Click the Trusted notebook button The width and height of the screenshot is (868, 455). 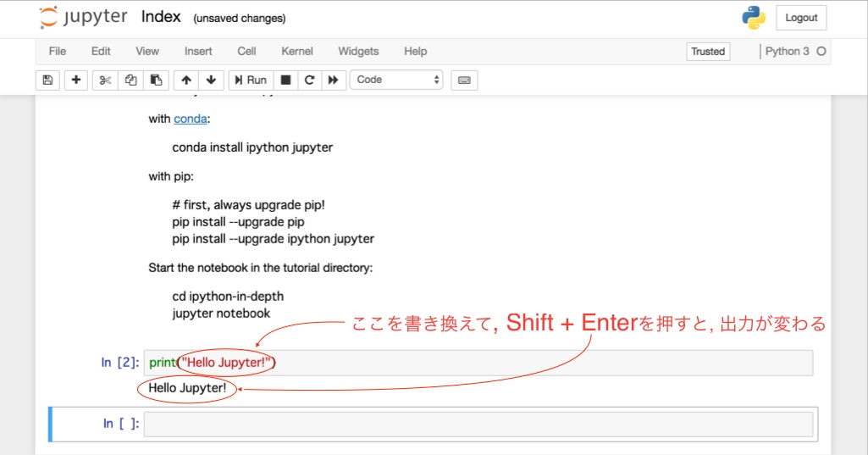click(x=708, y=52)
